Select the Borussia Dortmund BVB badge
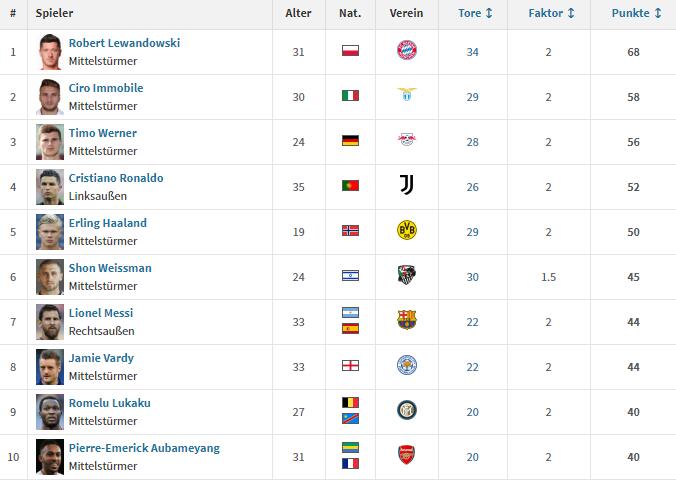Screen dimensions: 676x480 (407, 230)
